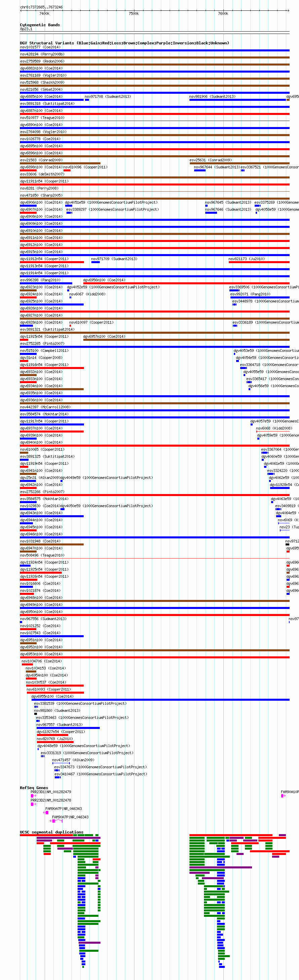Click the FAM90A10P gene label

[x=290, y=792]
